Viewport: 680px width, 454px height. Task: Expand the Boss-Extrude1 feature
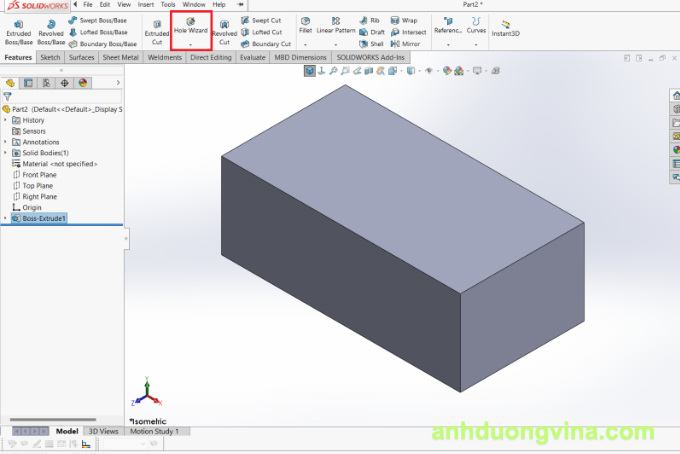click(x=5, y=218)
